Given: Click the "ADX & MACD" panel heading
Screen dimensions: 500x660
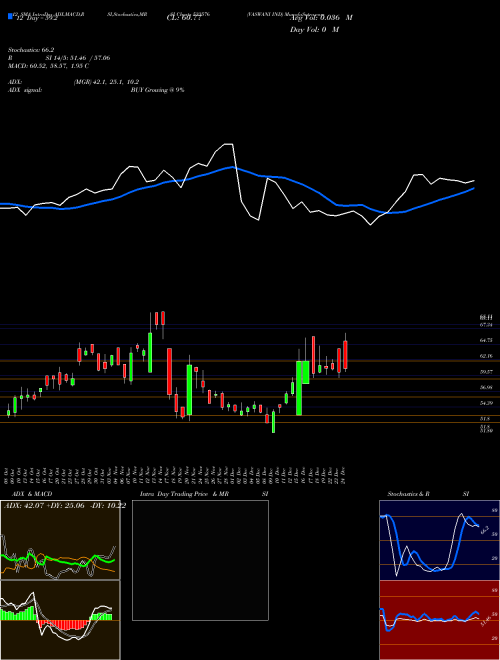Looking at the screenshot, I should [32, 494].
